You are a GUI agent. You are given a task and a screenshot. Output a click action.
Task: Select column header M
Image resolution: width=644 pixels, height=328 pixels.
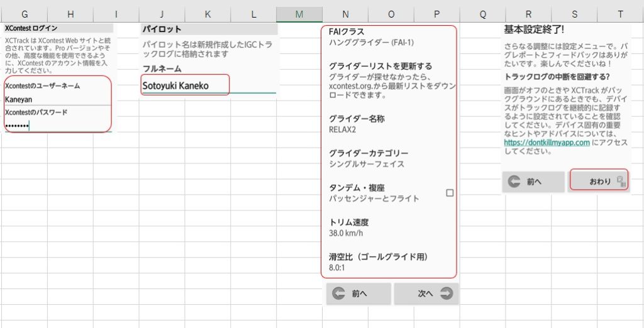pyautogui.click(x=299, y=14)
